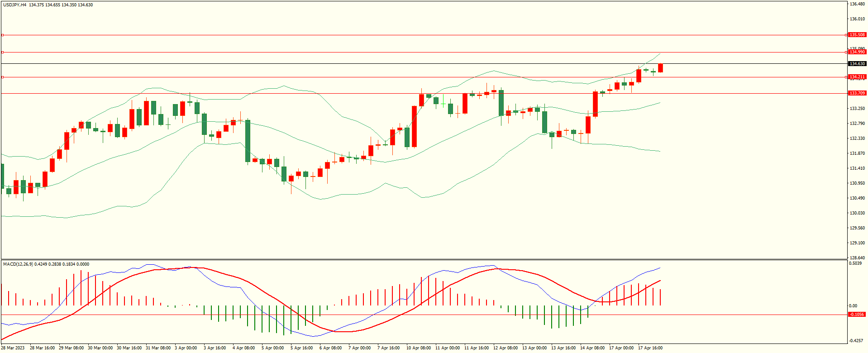868x353 pixels.
Task: Click the 7 Apr 16:00 time label
Action: coord(388,348)
